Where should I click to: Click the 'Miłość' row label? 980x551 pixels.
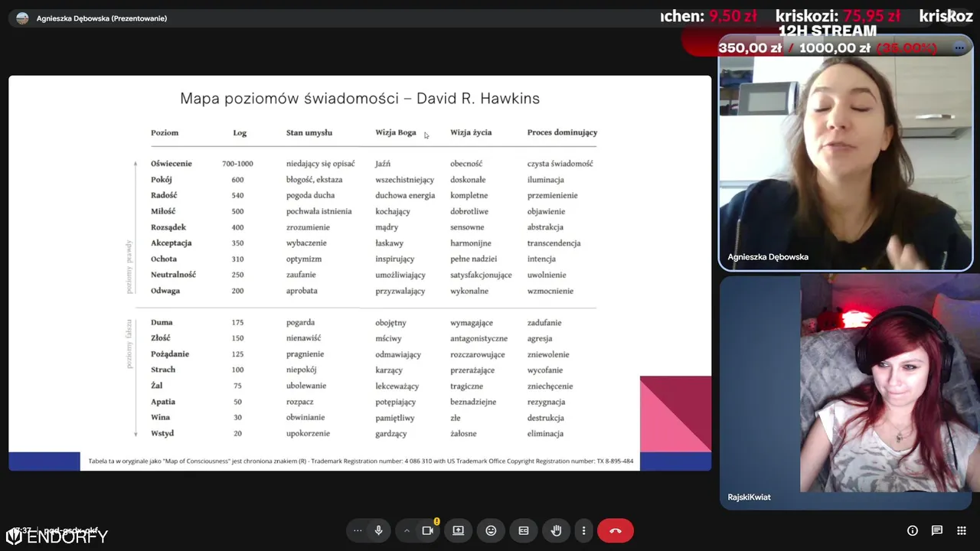pos(163,211)
